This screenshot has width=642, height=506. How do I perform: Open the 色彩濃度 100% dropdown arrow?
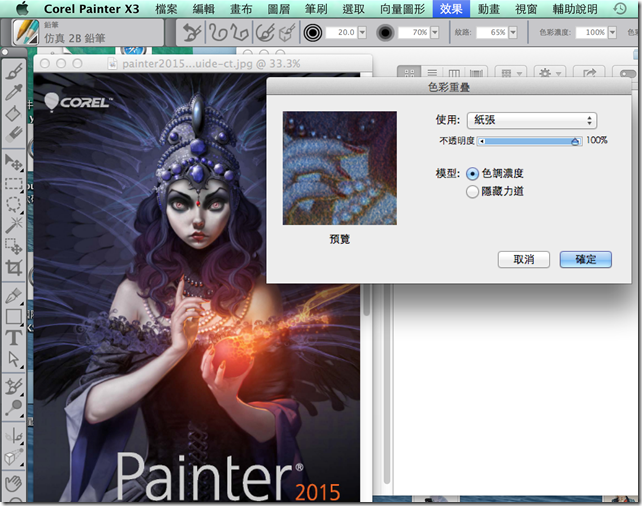[612, 32]
